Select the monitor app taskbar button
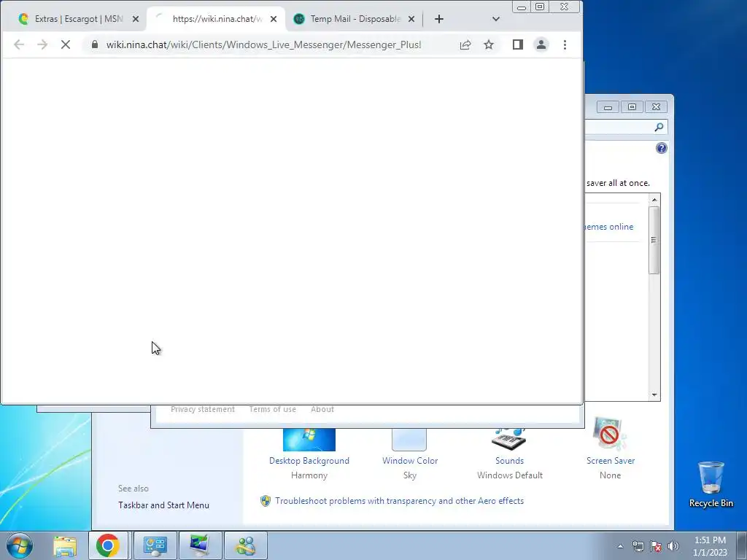Image resolution: width=747 pixels, height=560 pixels. click(x=200, y=545)
